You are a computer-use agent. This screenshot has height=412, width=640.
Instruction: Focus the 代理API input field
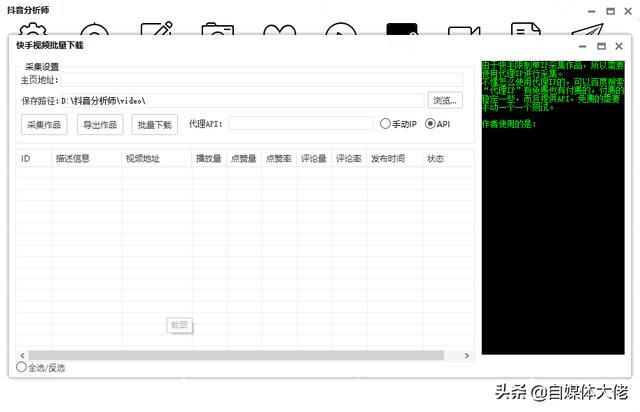301,124
